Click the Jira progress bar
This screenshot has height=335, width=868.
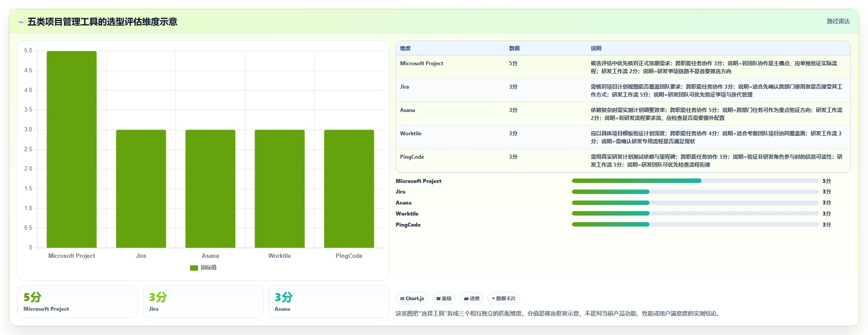pyautogui.click(x=695, y=192)
